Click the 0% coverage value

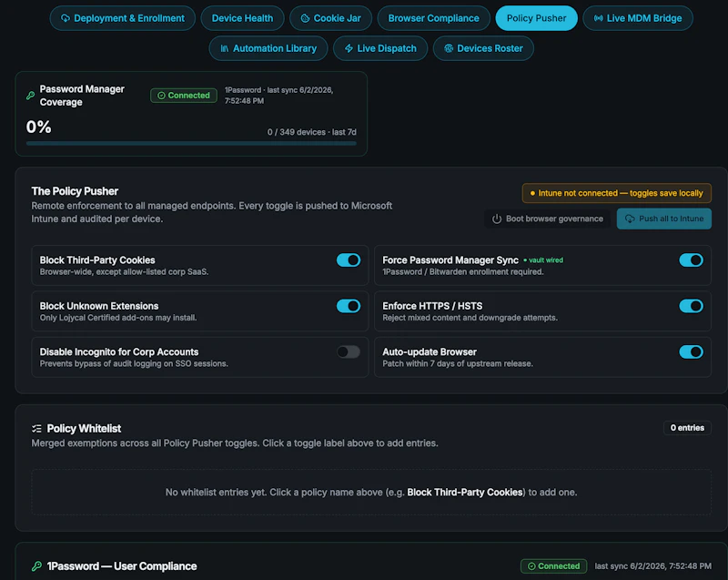pos(38,127)
